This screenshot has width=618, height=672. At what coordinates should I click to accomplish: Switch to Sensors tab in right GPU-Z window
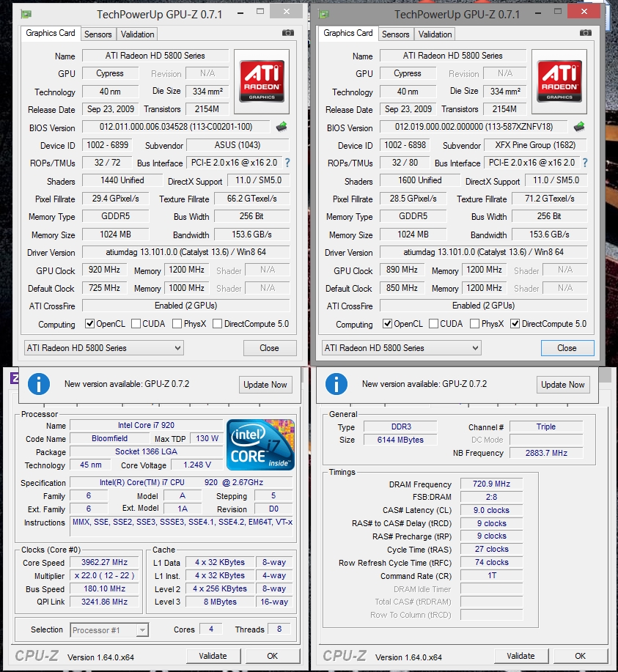(x=395, y=34)
